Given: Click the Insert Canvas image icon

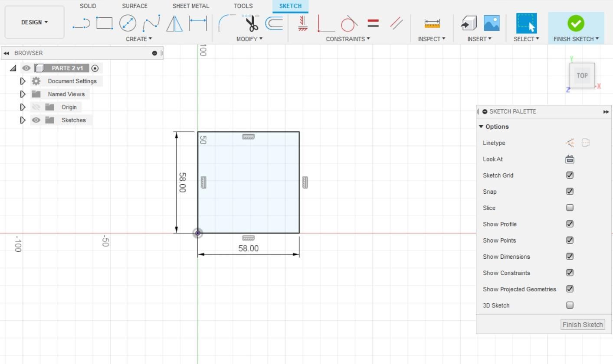Looking at the screenshot, I should (x=492, y=23).
